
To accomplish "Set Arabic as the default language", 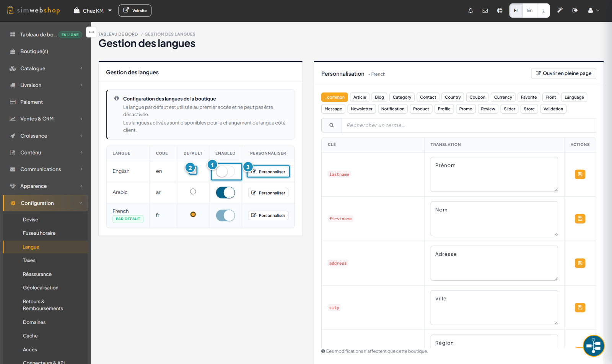I will tap(193, 192).
